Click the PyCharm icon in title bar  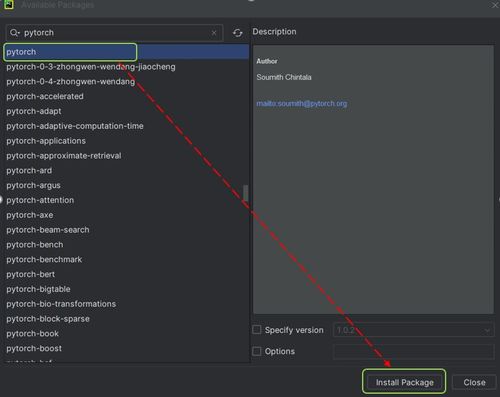[x=8, y=5]
